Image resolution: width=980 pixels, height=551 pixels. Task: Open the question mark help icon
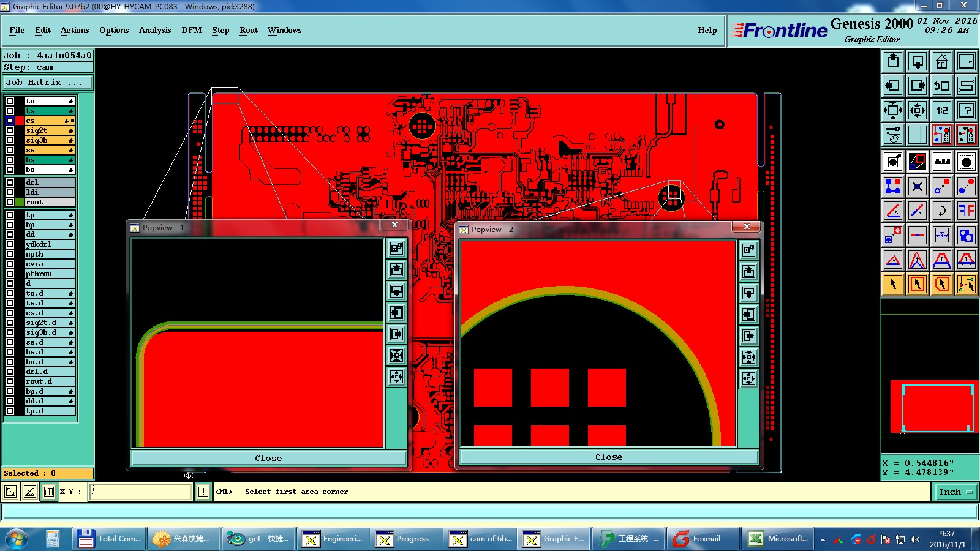click(x=966, y=110)
